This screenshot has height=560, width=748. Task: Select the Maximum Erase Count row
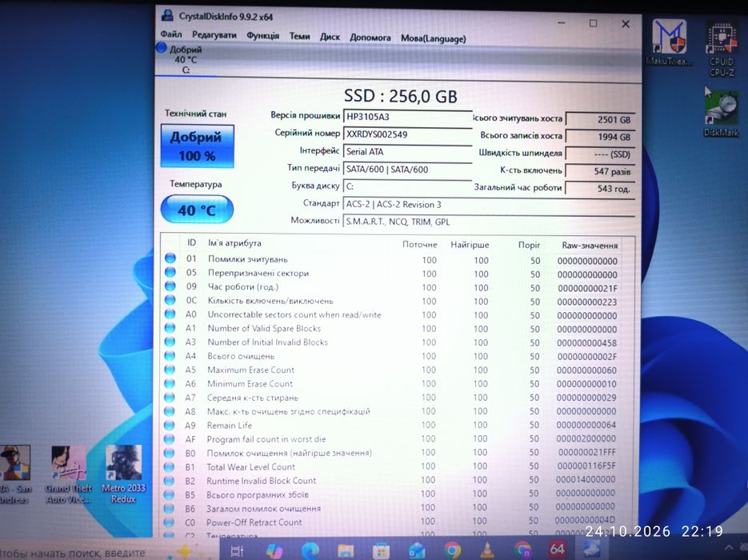pos(391,370)
